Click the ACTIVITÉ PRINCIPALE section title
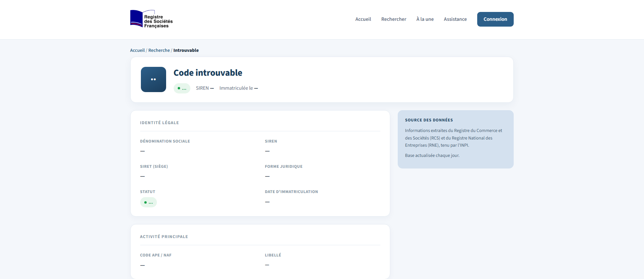 point(164,237)
